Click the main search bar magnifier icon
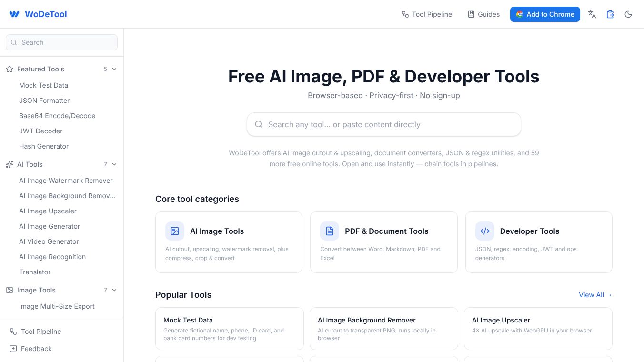The image size is (644, 362). click(259, 124)
